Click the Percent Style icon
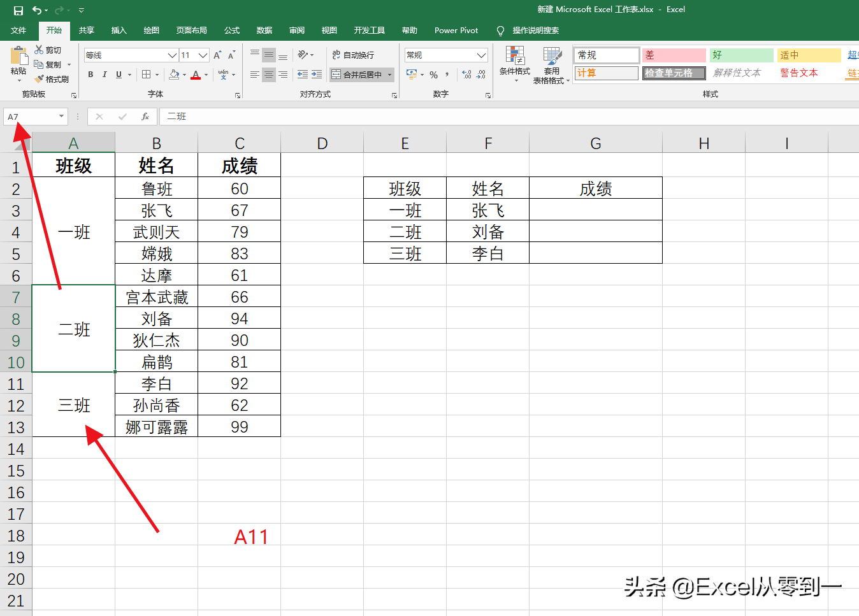Viewport: 859px width, 616px height. click(434, 75)
